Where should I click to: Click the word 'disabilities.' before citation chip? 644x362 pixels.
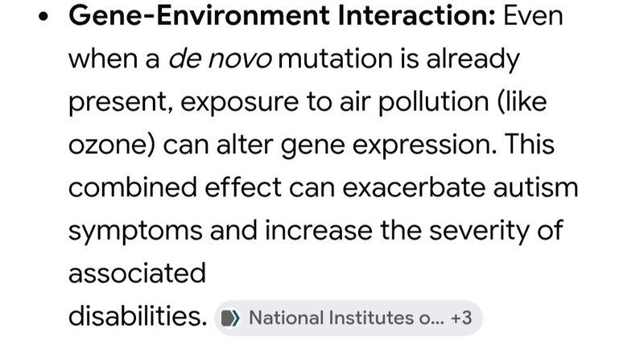[x=138, y=316]
